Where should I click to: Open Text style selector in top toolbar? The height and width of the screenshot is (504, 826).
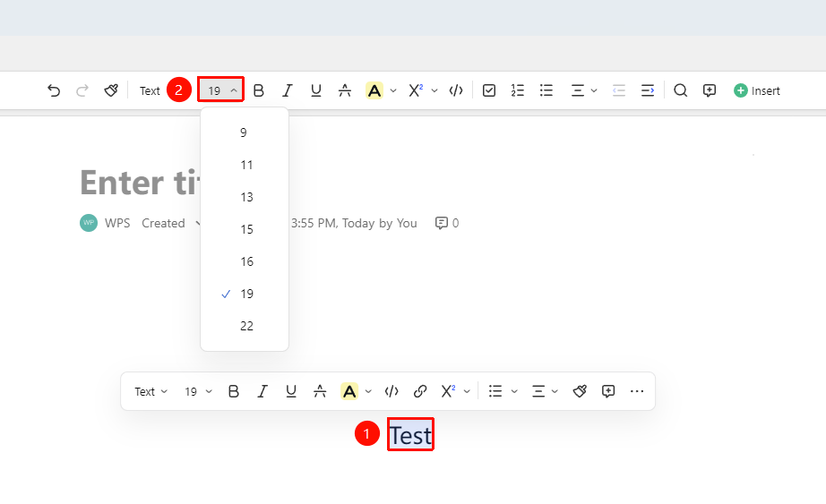pos(150,90)
